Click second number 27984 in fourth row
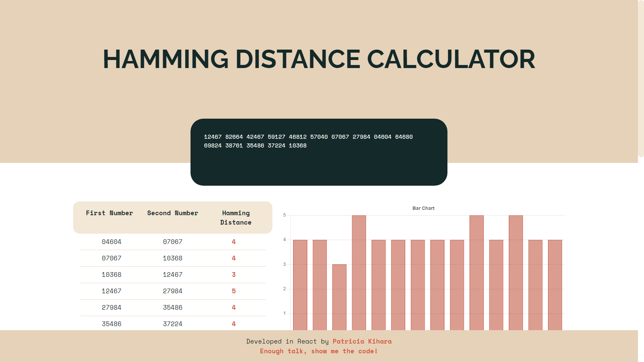The image size is (644, 362). point(172,291)
